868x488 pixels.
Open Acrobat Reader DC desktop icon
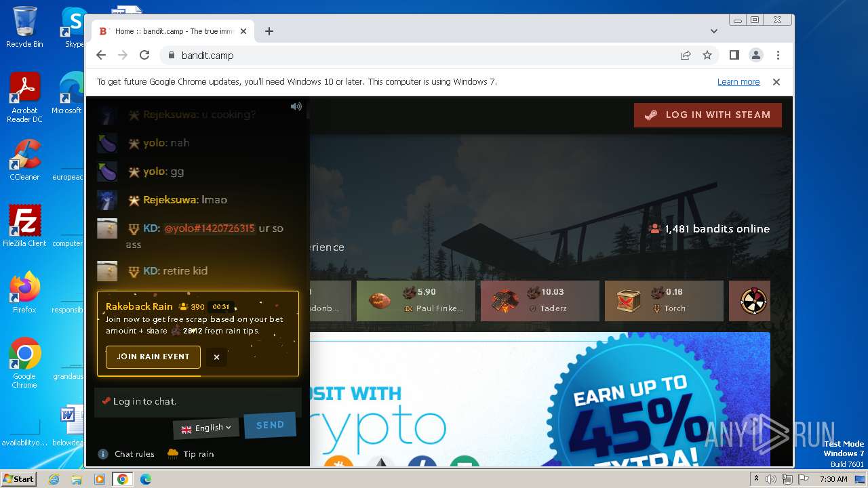[24, 98]
